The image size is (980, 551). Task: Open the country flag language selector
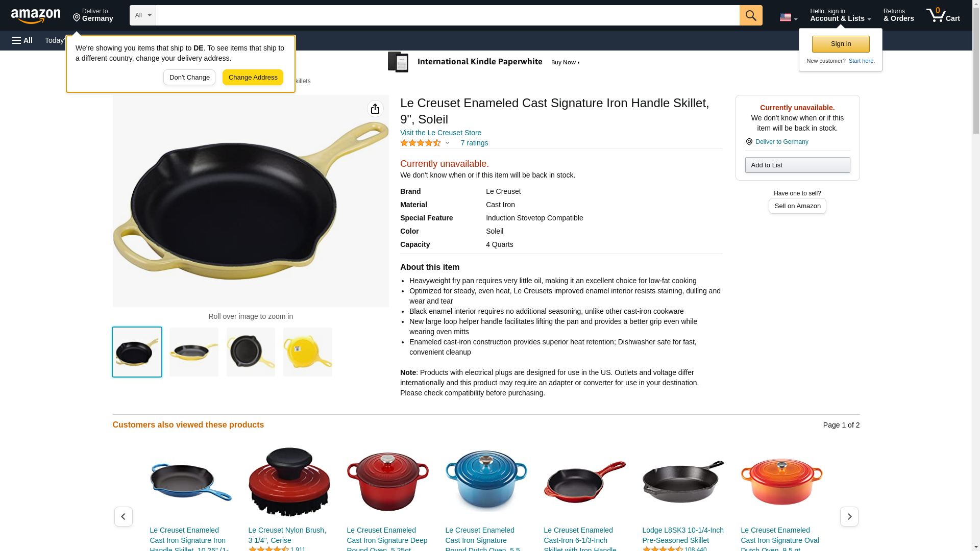(x=788, y=17)
